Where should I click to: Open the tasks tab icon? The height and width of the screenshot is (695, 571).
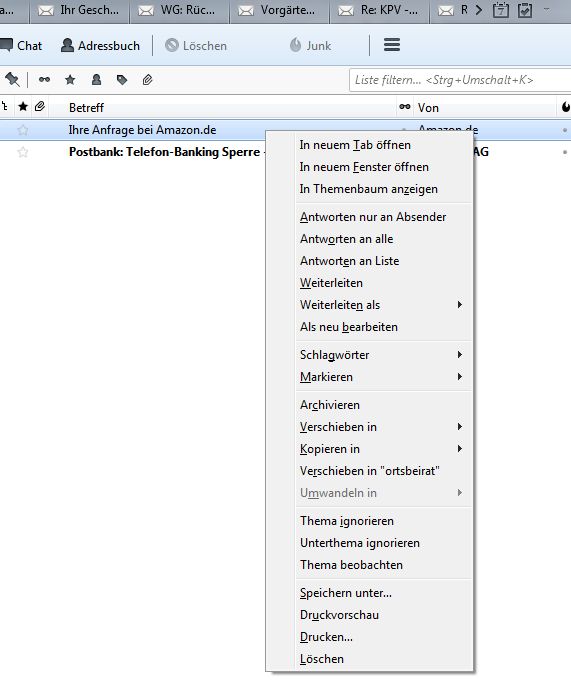click(525, 10)
